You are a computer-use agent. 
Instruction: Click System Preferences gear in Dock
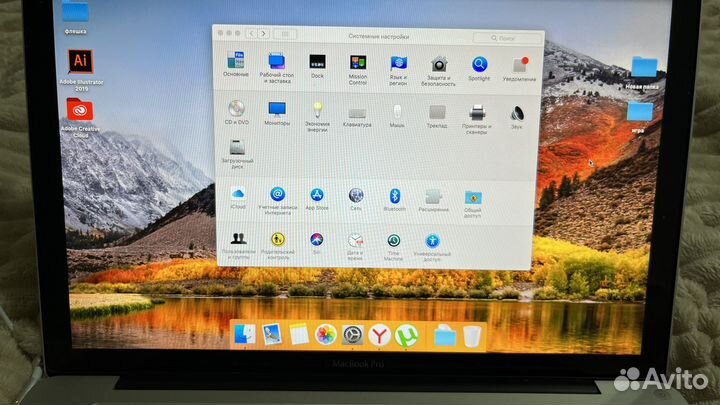point(352,335)
